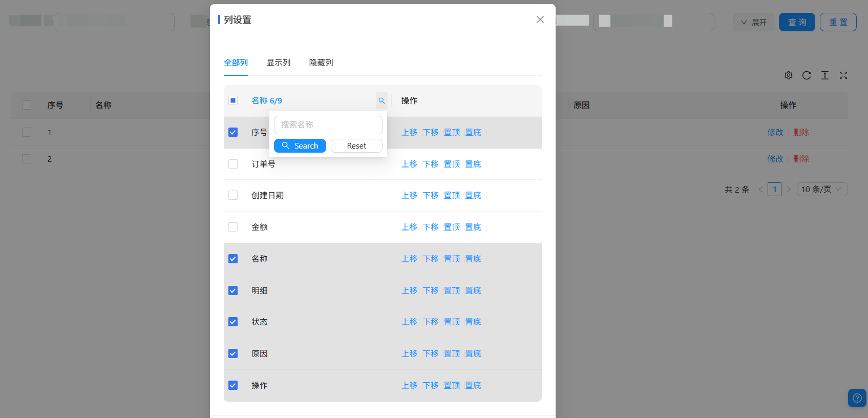868x418 pixels.
Task: Click 删除 link in row 2
Action: click(x=801, y=159)
